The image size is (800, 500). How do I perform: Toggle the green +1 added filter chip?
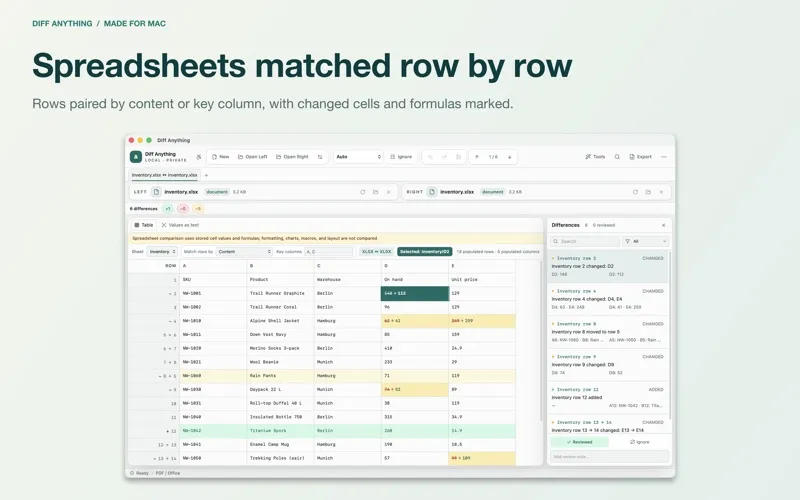pyautogui.click(x=167, y=209)
